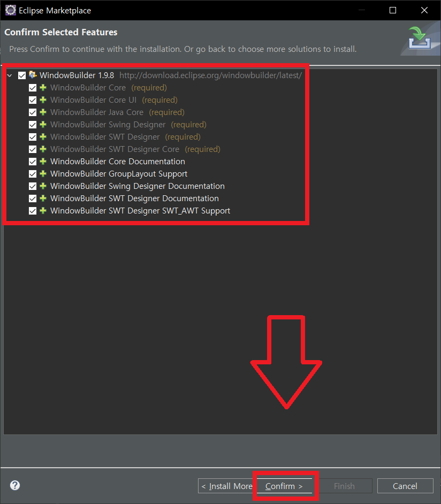Click the WindowBuilder 1.9.8 package icon
Image resolution: width=441 pixels, height=504 pixels.
(x=33, y=75)
